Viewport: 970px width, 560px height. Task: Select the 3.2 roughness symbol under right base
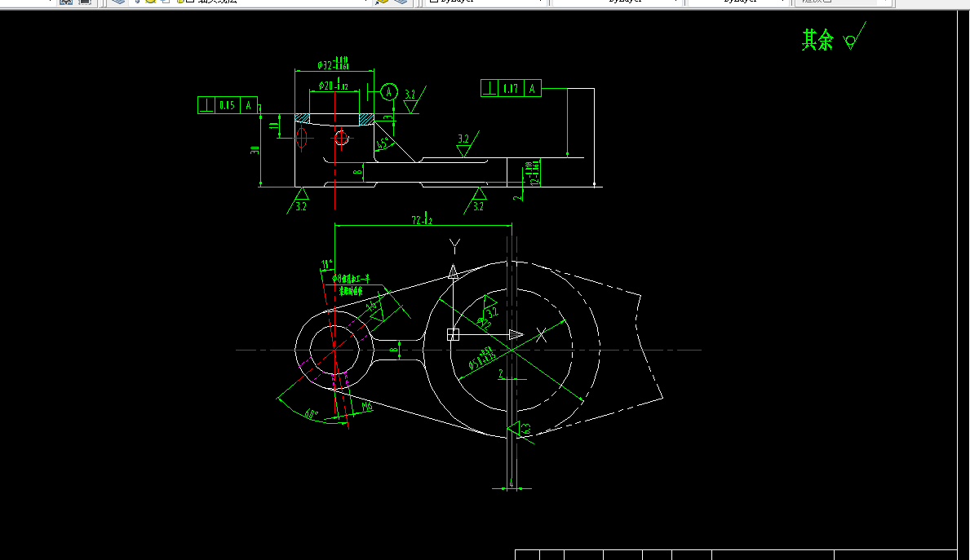(x=475, y=201)
